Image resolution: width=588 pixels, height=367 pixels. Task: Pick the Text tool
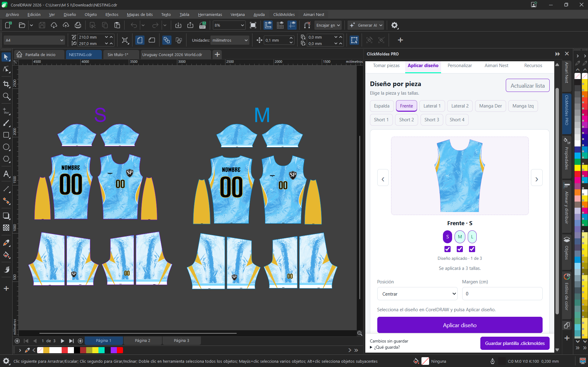[x=6, y=174]
